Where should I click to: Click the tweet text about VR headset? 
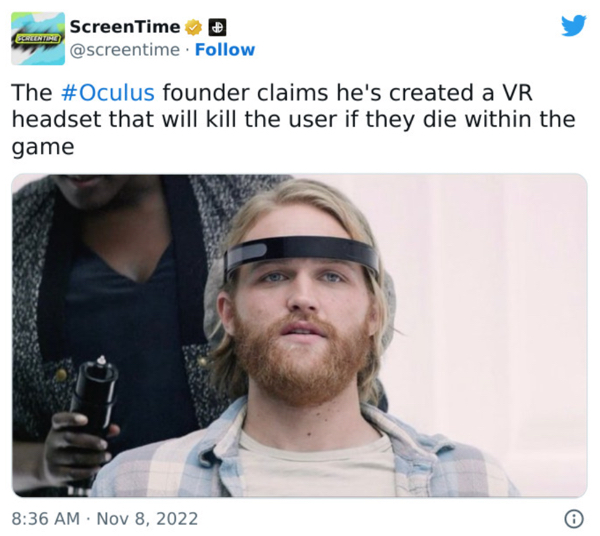pos(293,120)
